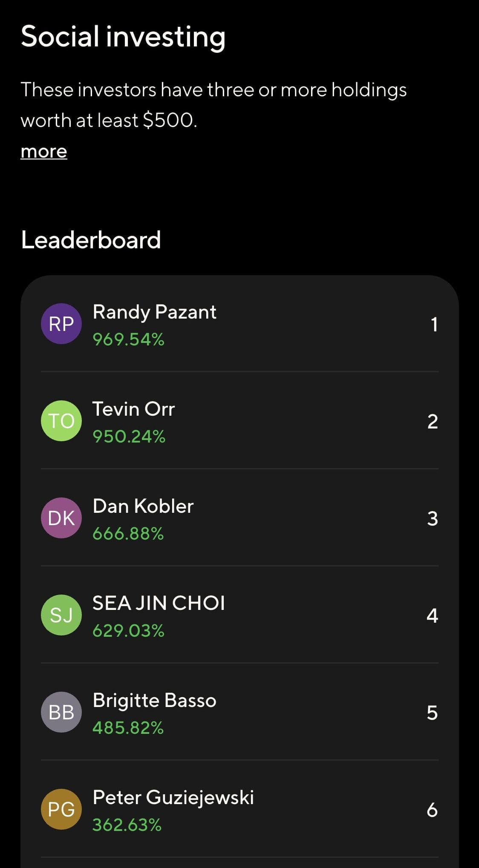Tap the Leaderboard section heading
This screenshot has height=868, width=479.
pos(91,240)
